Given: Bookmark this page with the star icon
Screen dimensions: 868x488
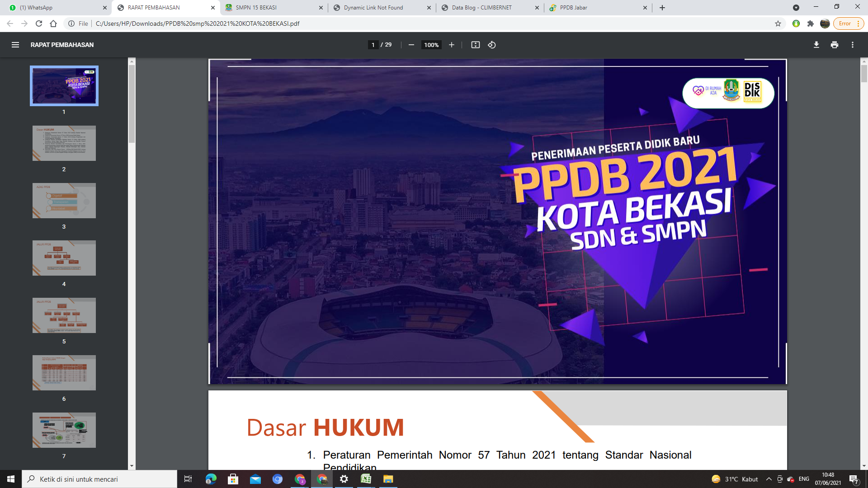Looking at the screenshot, I should pos(778,23).
